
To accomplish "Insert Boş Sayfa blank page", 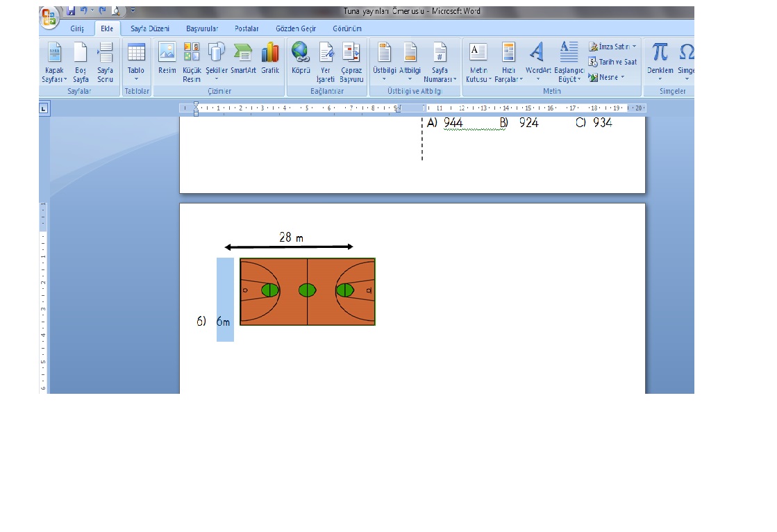I will 81,60.
